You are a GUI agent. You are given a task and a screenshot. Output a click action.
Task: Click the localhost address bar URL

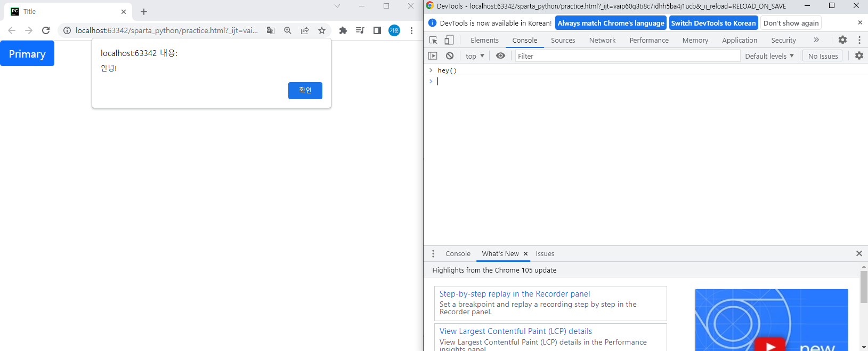(166, 30)
